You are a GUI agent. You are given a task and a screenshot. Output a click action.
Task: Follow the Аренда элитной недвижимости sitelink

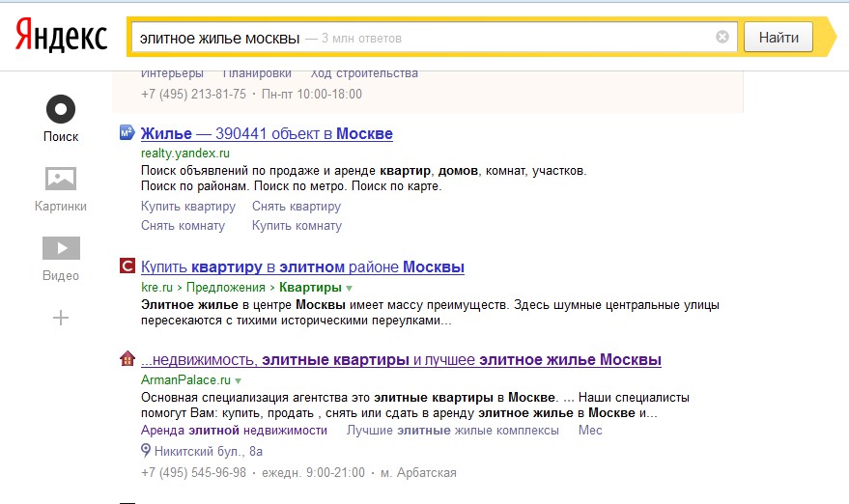click(x=234, y=431)
